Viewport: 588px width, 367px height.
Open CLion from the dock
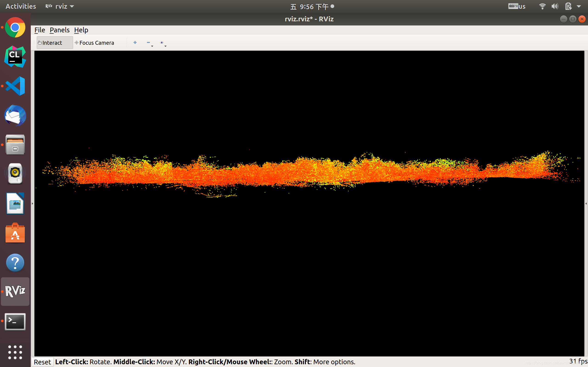tap(15, 57)
